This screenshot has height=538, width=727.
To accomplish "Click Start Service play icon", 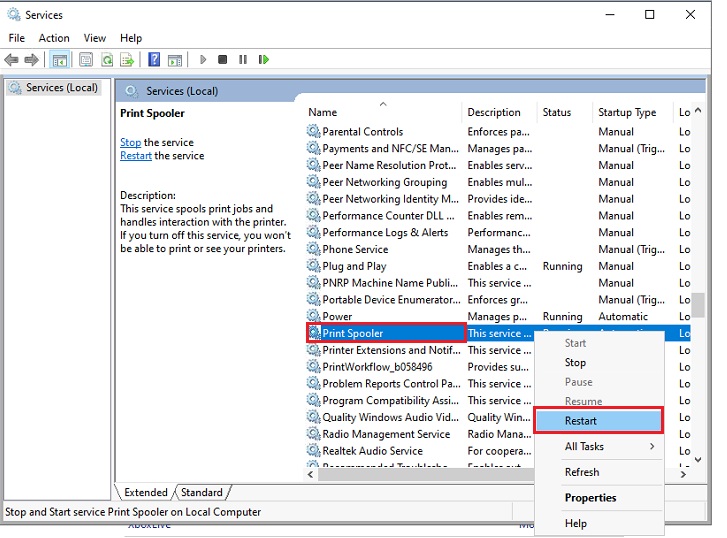I will tap(203, 59).
